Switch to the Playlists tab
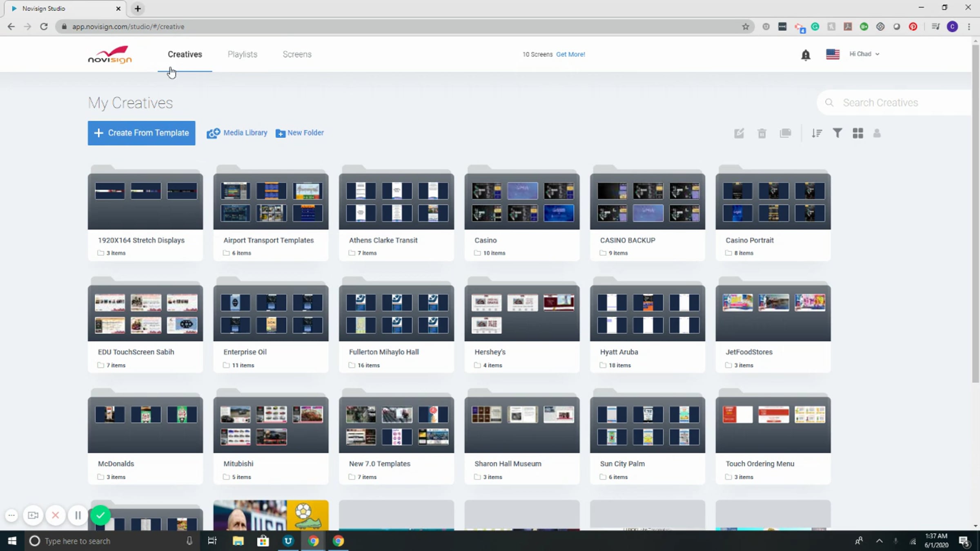980x551 pixels. click(x=243, y=54)
